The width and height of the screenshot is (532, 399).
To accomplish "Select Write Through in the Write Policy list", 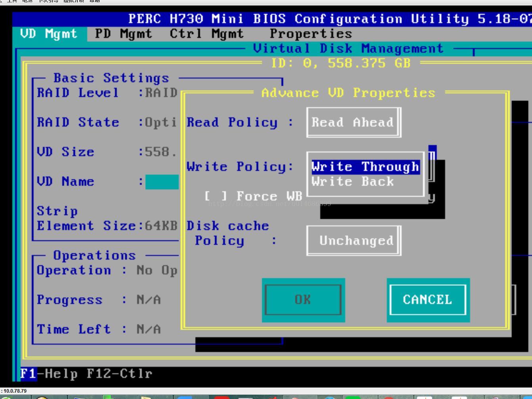I will (365, 167).
